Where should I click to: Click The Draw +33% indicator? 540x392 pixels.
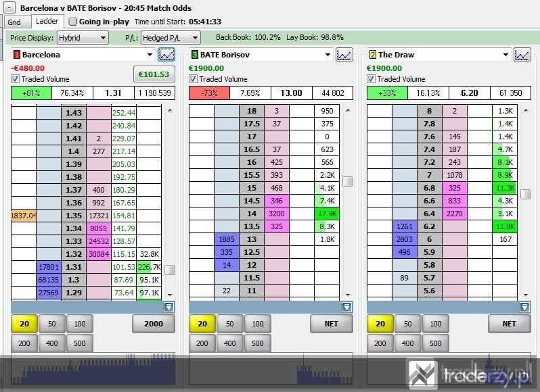pyautogui.click(x=387, y=93)
